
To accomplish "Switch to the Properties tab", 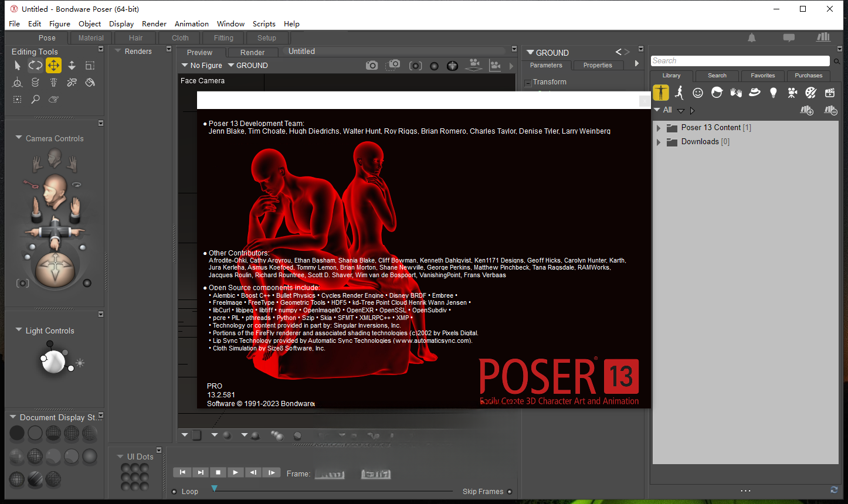I will coord(598,65).
